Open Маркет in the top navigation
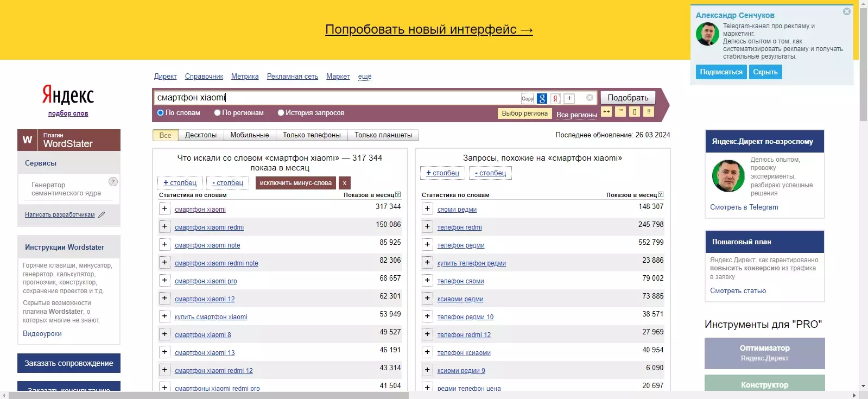The width and height of the screenshot is (868, 399). 338,77
